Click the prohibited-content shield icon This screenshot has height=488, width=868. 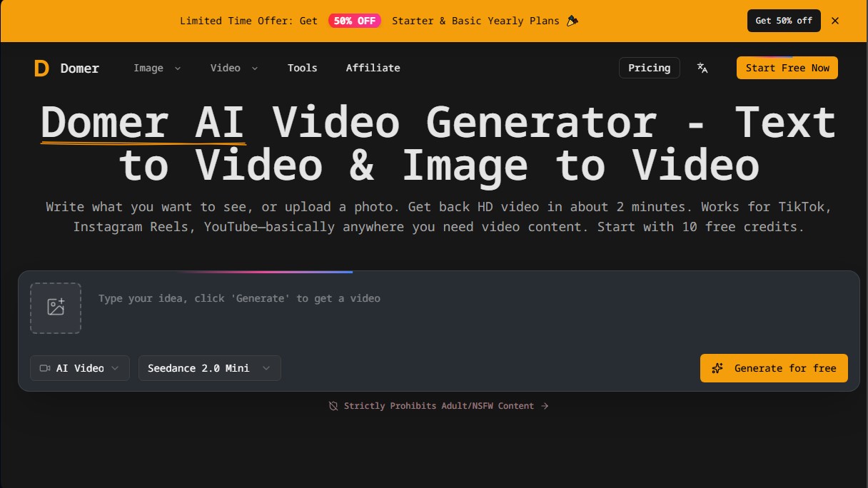click(333, 406)
